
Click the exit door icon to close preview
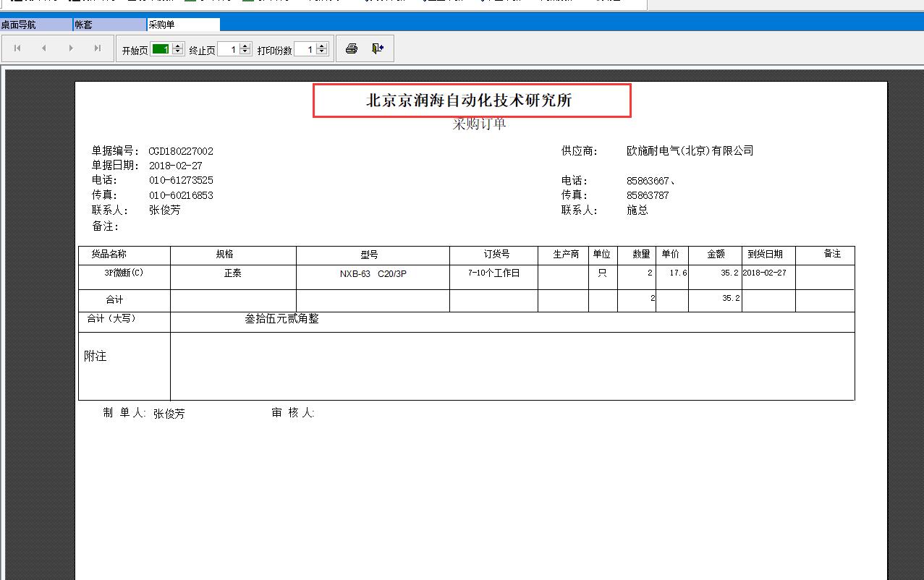point(377,49)
